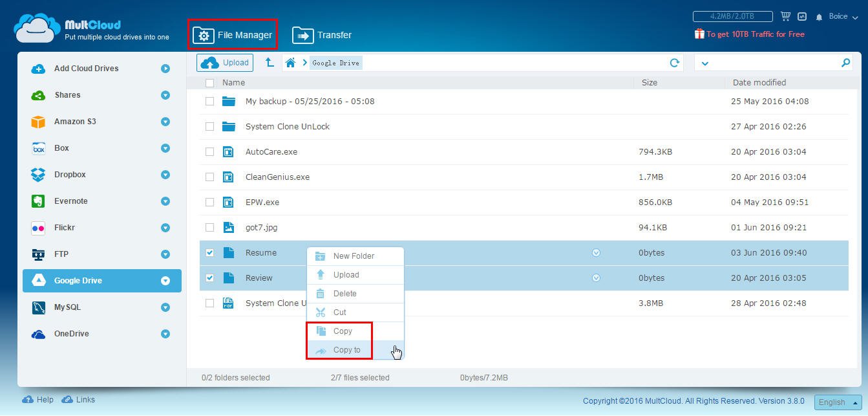Viewport: 868px width, 416px height.
Task: Toggle the select-all checkbox in header
Action: (x=209, y=83)
